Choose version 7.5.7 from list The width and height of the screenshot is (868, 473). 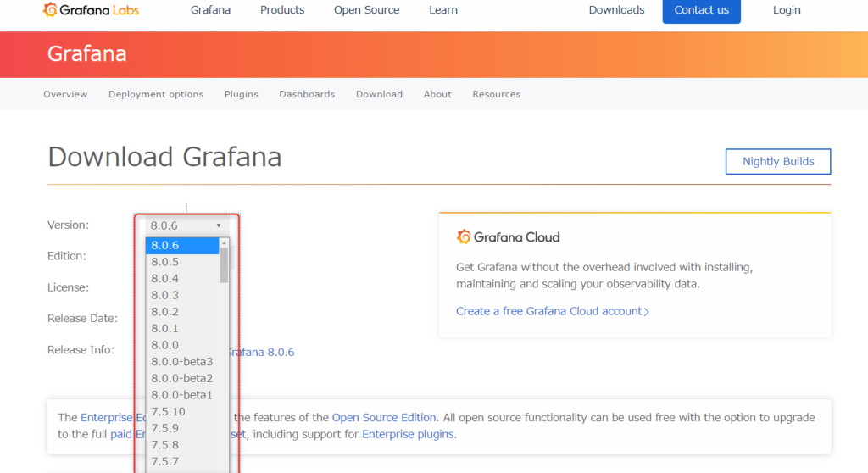182,461
